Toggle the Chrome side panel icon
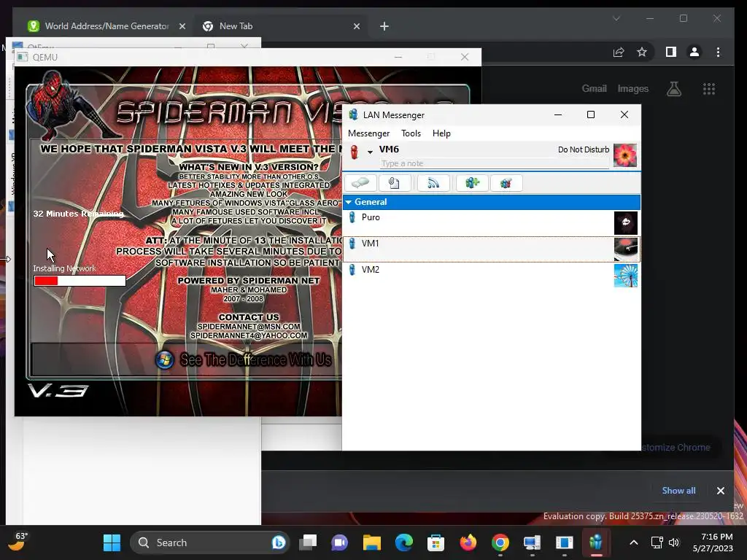Viewport: 747px width, 560px height. pyautogui.click(x=671, y=52)
